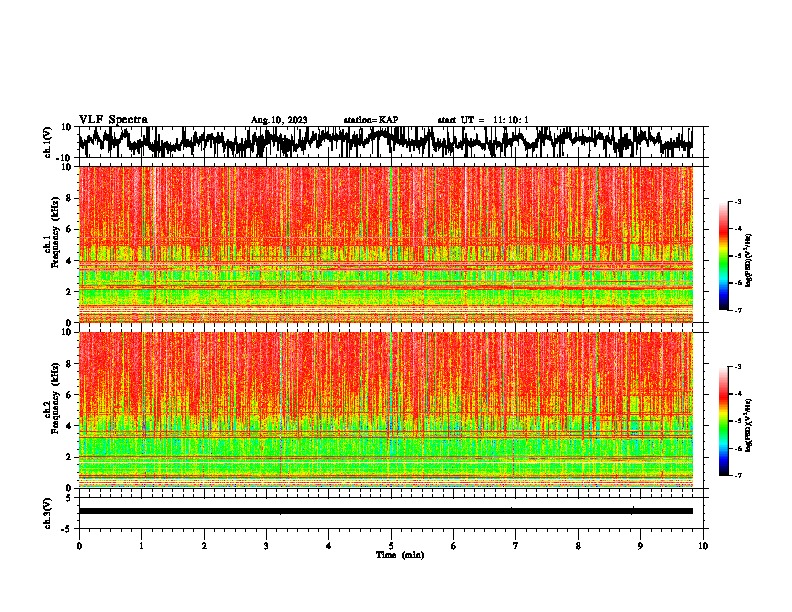Click the "station=KAP" header label

tap(371, 120)
